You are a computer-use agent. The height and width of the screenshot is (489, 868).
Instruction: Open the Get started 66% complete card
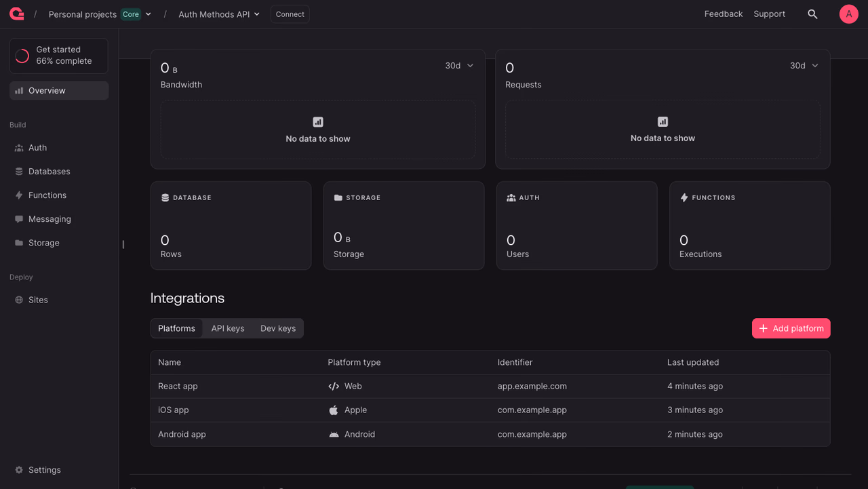59,56
